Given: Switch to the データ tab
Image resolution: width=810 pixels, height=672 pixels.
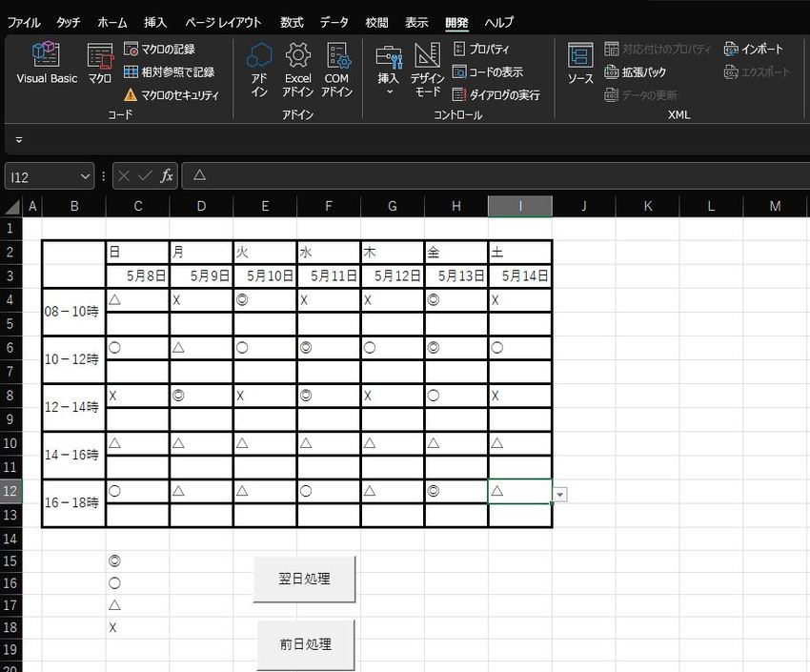Looking at the screenshot, I should (x=334, y=22).
